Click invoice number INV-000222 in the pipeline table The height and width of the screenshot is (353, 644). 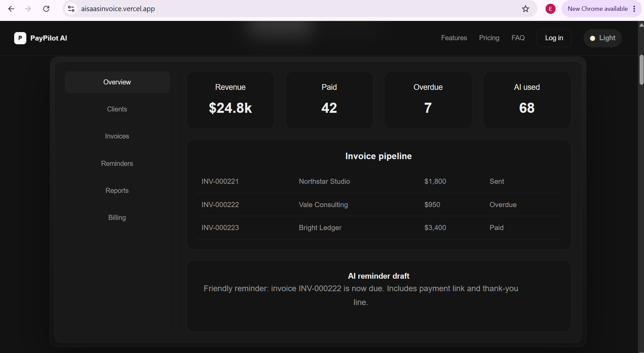coord(220,205)
